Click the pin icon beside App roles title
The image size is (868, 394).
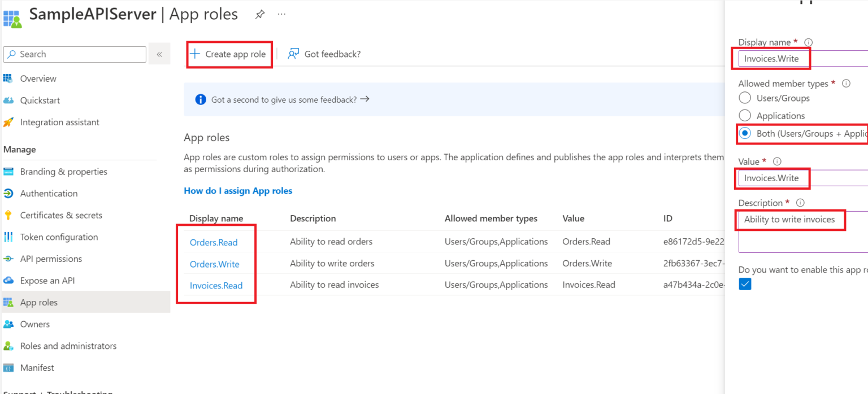259,15
